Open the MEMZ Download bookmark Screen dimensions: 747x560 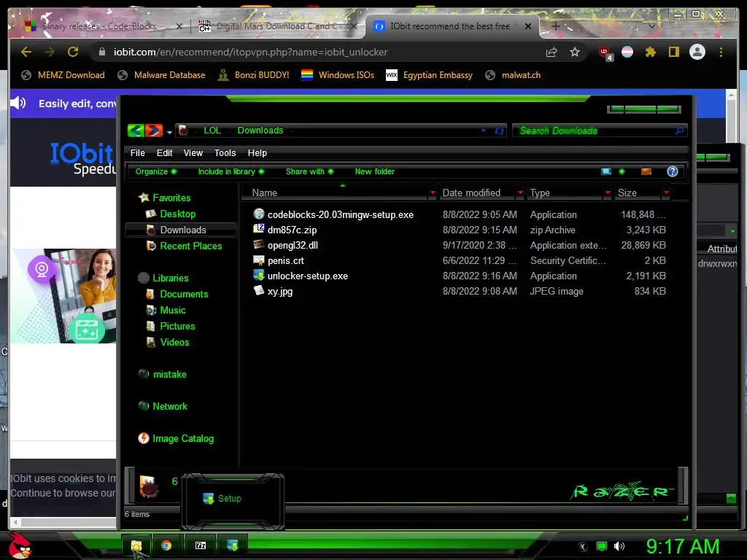pos(63,75)
